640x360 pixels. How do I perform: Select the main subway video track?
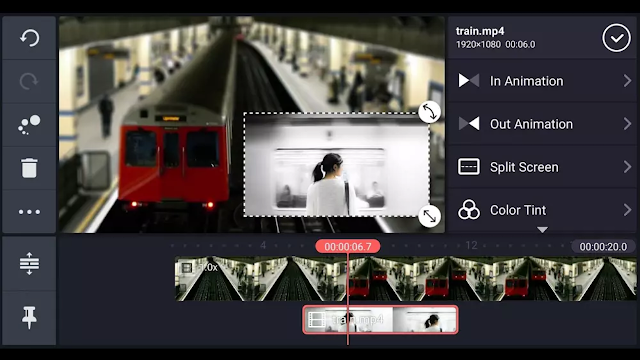pyautogui.click(x=405, y=279)
